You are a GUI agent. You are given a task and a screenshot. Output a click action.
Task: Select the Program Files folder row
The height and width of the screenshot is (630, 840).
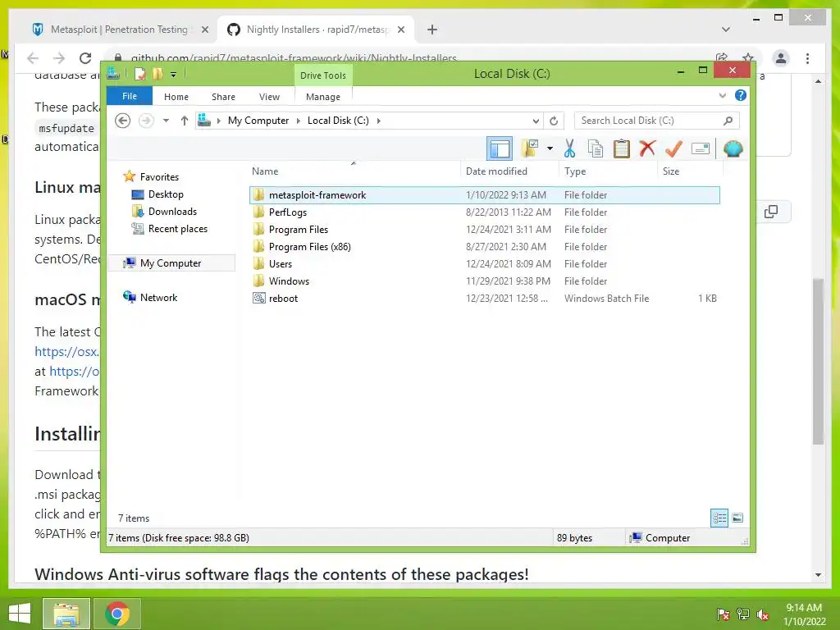click(x=484, y=230)
